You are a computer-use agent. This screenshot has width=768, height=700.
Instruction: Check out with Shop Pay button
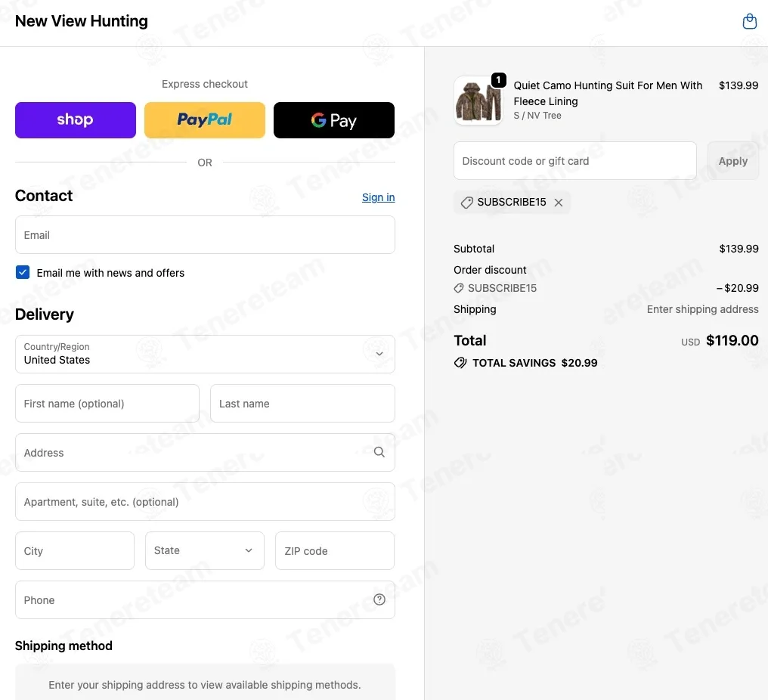76,120
